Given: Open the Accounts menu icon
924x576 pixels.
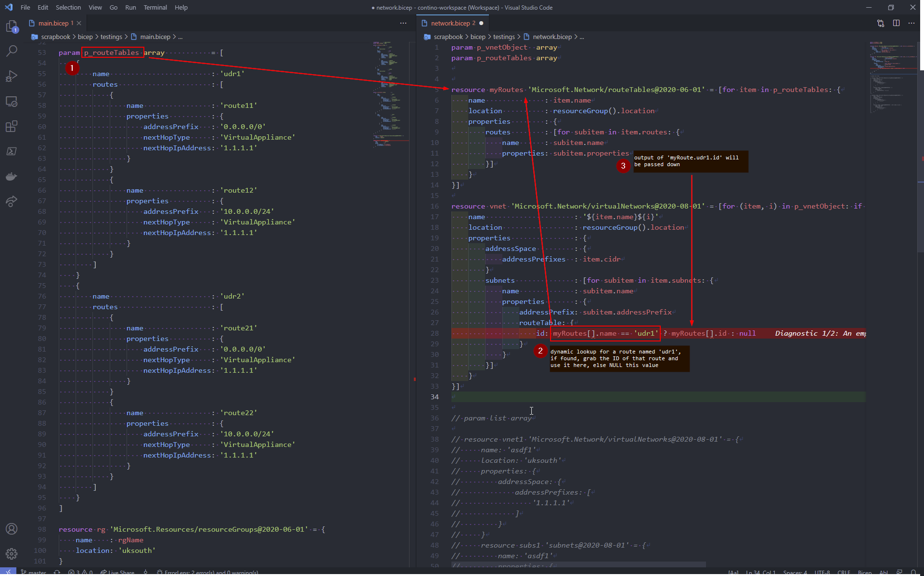Looking at the screenshot, I should click(12, 529).
